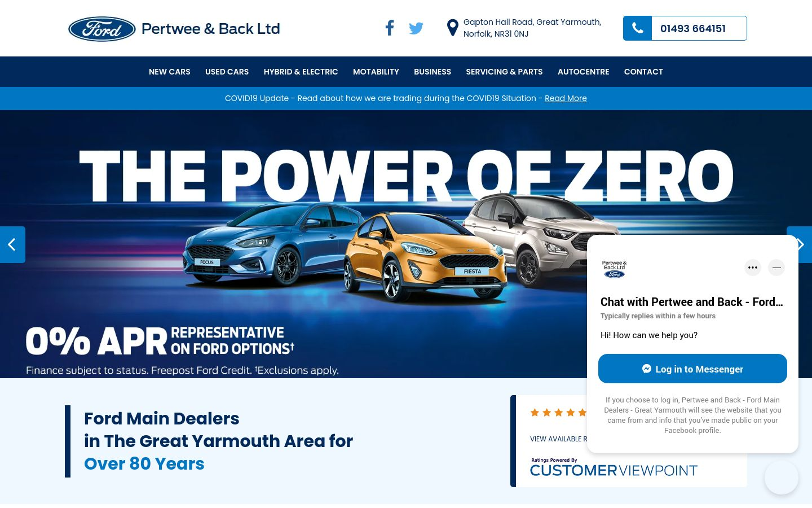Click the map location pin icon
Image resolution: width=812 pixels, height=508 pixels.
452,28
